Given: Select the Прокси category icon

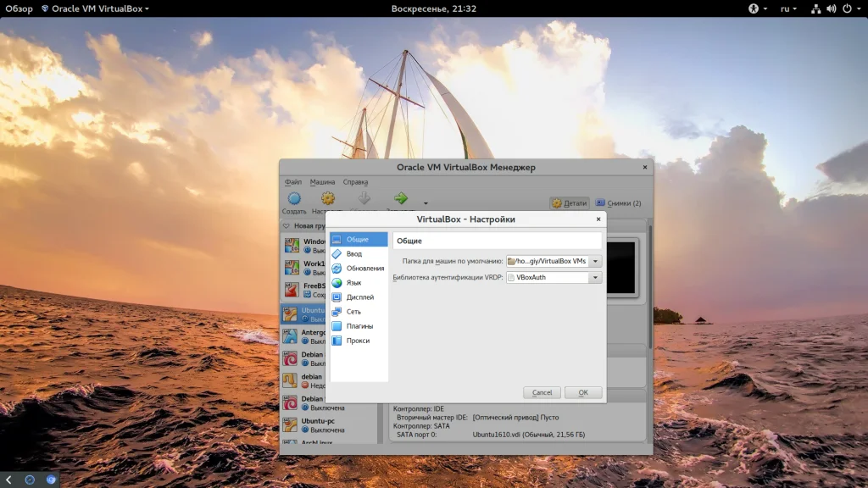Looking at the screenshot, I should point(337,341).
